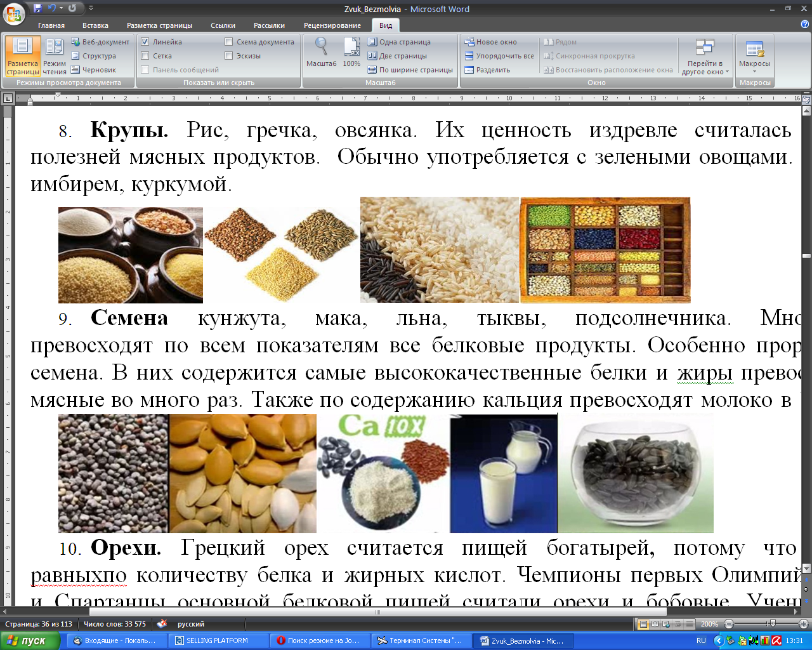The width and height of the screenshot is (812, 650).
Task: Select Outline view button in status bar
Action: click(678, 624)
